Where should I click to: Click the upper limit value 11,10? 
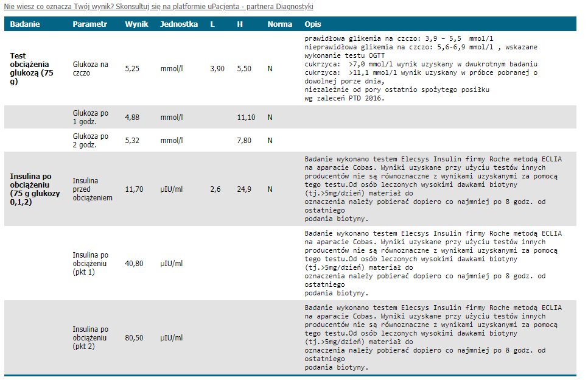(246, 117)
